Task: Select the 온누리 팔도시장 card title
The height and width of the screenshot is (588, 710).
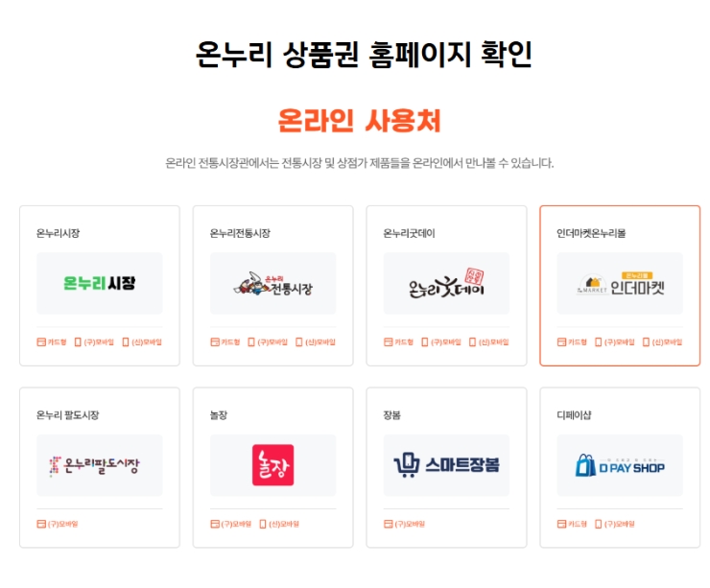Action: pyautogui.click(x=67, y=415)
